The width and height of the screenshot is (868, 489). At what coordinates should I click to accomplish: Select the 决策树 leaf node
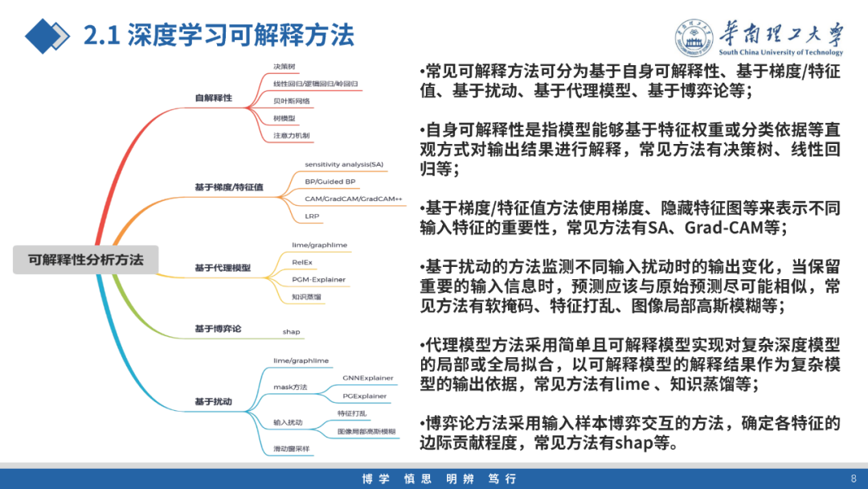283,64
